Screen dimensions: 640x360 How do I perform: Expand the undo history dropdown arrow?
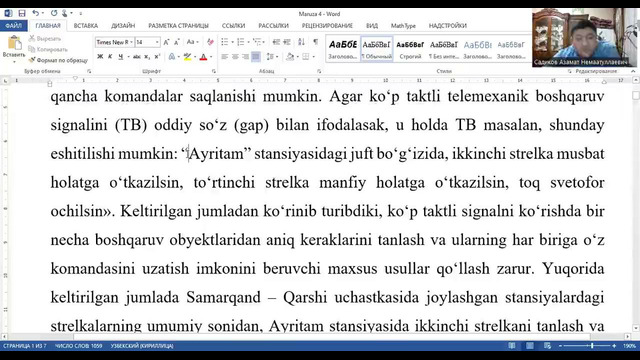42,13
